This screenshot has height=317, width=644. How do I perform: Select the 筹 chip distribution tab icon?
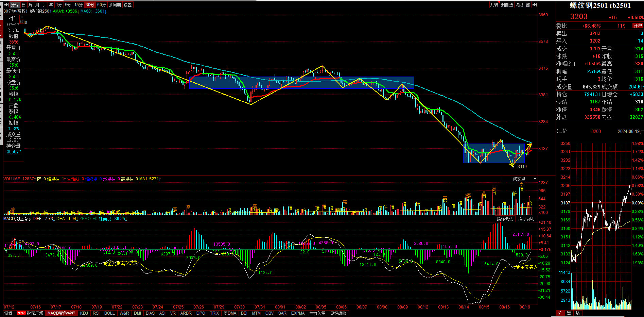pyautogui.click(x=569, y=313)
